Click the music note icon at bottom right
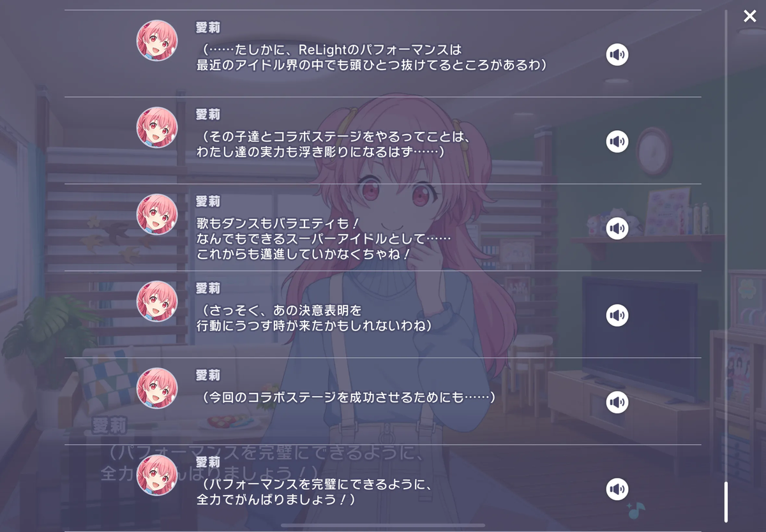766x532 pixels. pyautogui.click(x=636, y=509)
